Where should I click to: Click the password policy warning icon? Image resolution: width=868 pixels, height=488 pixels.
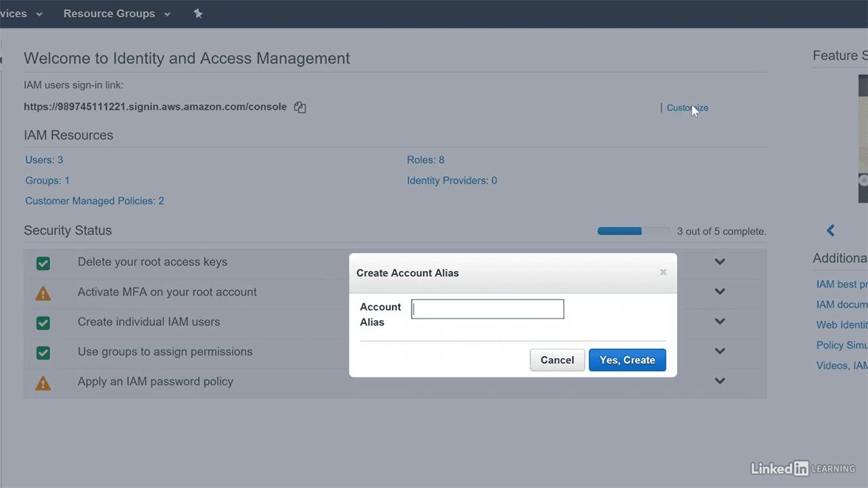pyautogui.click(x=43, y=383)
